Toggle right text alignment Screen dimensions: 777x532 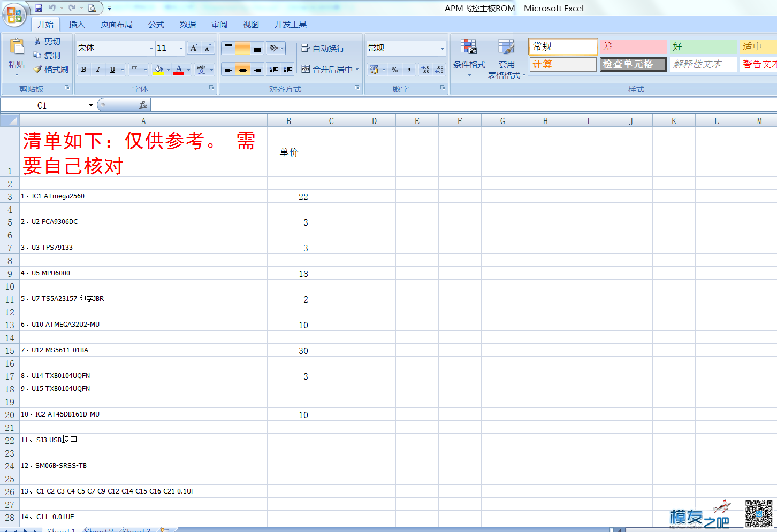coord(257,69)
